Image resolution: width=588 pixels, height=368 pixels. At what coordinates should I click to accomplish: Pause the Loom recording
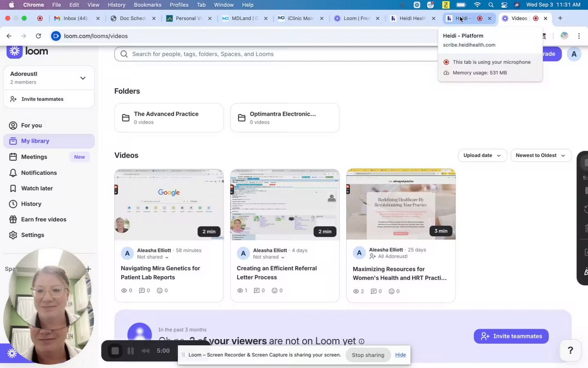click(130, 351)
